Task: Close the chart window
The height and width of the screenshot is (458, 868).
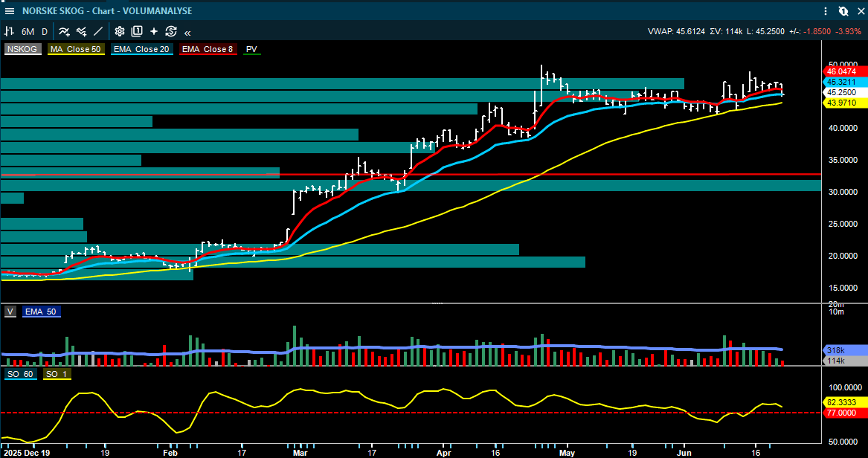Action: click(x=861, y=10)
